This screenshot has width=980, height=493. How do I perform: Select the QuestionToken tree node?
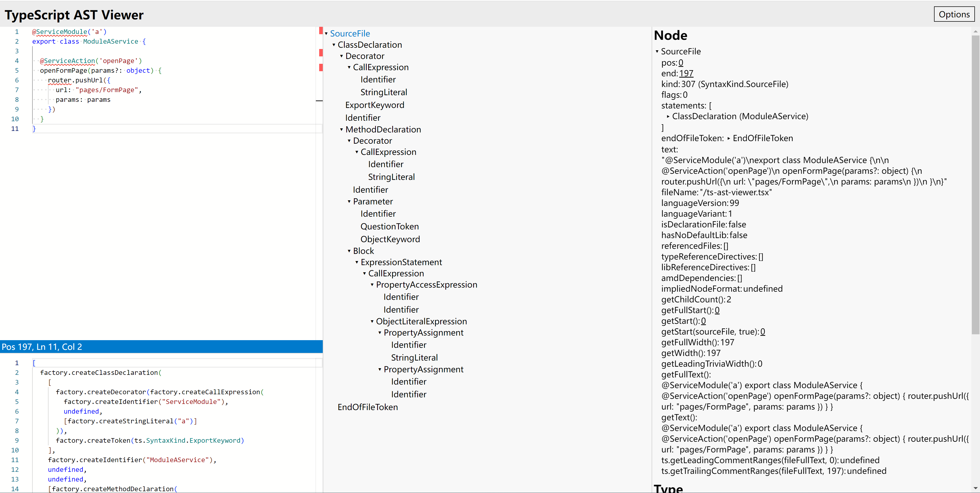389,227
